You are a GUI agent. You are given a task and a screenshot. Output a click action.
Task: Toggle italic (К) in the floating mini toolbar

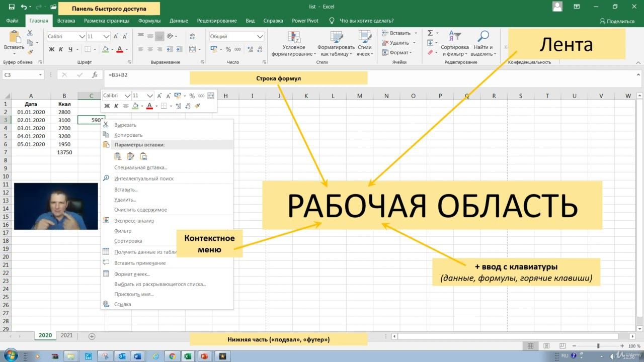[116, 106]
